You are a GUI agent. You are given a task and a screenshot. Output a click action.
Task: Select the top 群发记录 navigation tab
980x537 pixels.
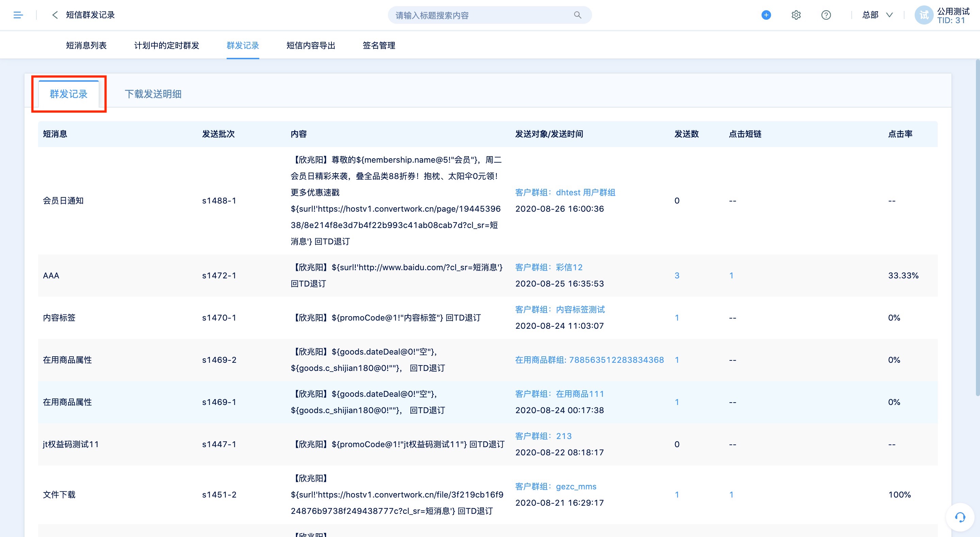(243, 45)
